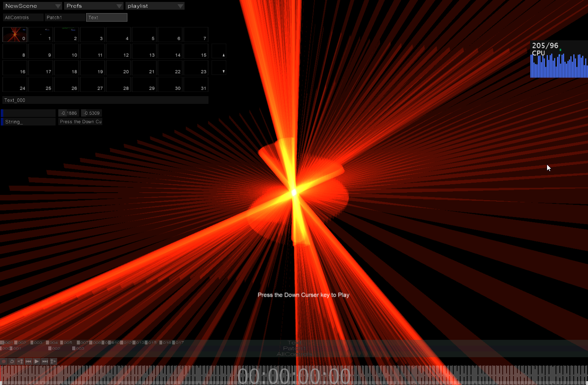The image size is (588, 385).
Task: Jump to previous keyframe marker
Action: (x=20, y=361)
